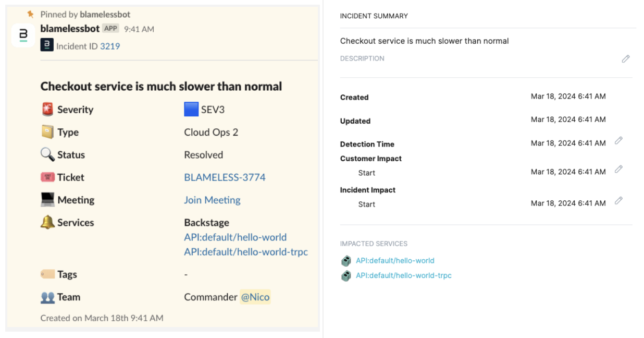The height and width of the screenshot is (338, 644).
Task: Edit the incident description pencil icon
Action: click(626, 59)
